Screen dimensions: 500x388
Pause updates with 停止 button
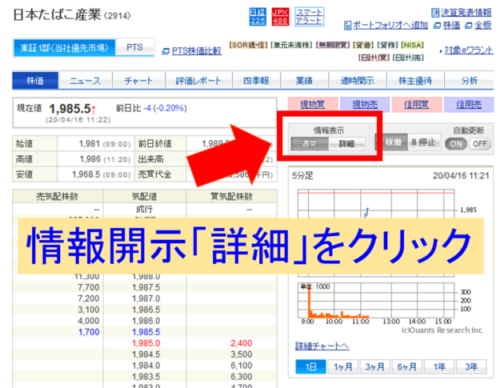(424, 143)
